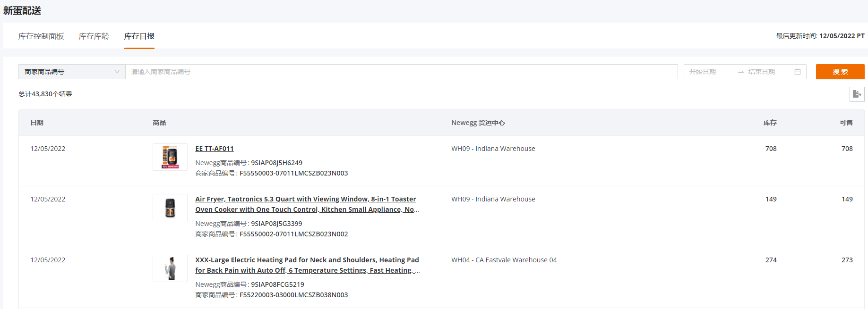The image size is (868, 309).
Task: Click the date cell in the heating pad row
Action: click(x=48, y=260)
